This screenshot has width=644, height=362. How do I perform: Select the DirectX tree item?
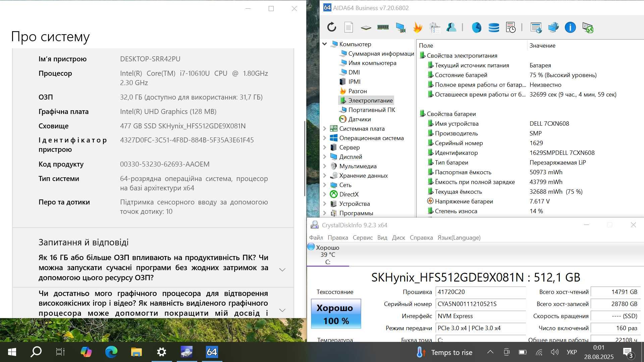(x=349, y=194)
